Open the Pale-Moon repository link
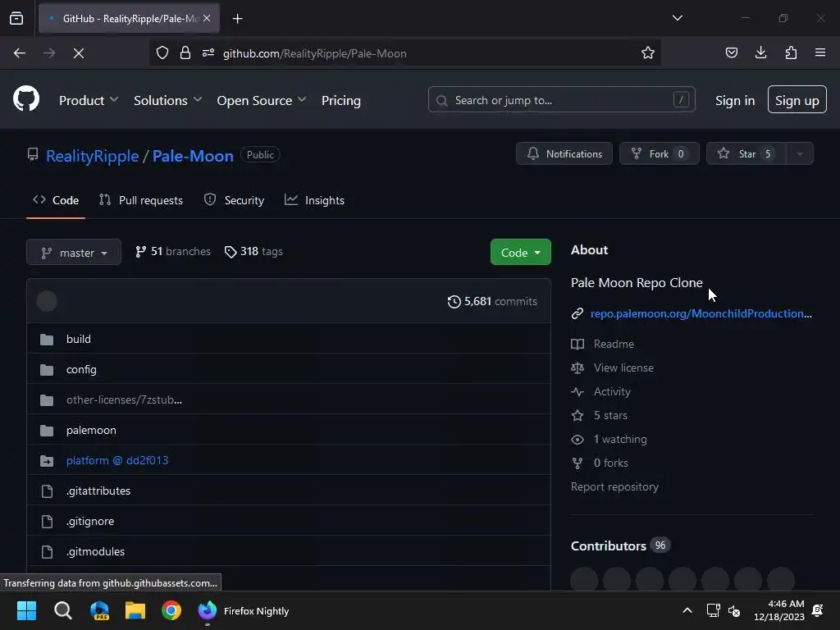The image size is (840, 630). 193,156
